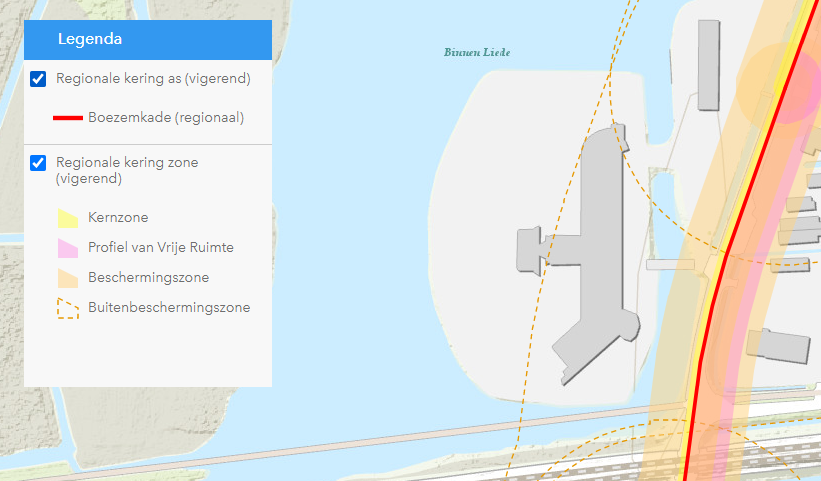Click the "Regionale kering zone (vigerend)" label
This screenshot has height=481, width=821.
(x=127, y=170)
